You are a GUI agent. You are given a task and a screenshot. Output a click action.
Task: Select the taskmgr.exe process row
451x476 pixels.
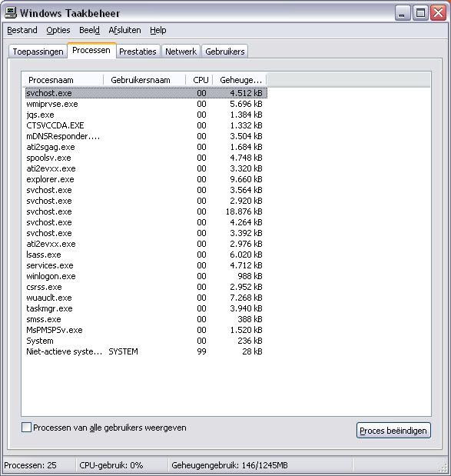coord(146,308)
